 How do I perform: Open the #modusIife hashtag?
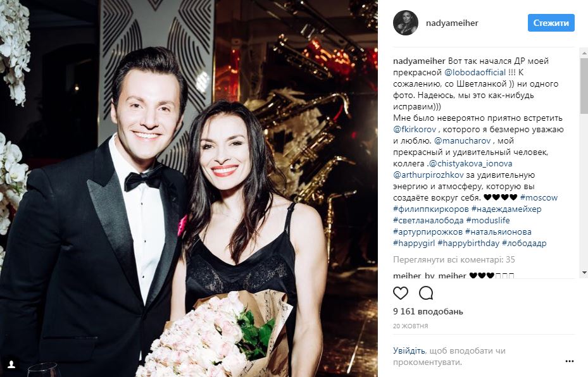click(488, 220)
